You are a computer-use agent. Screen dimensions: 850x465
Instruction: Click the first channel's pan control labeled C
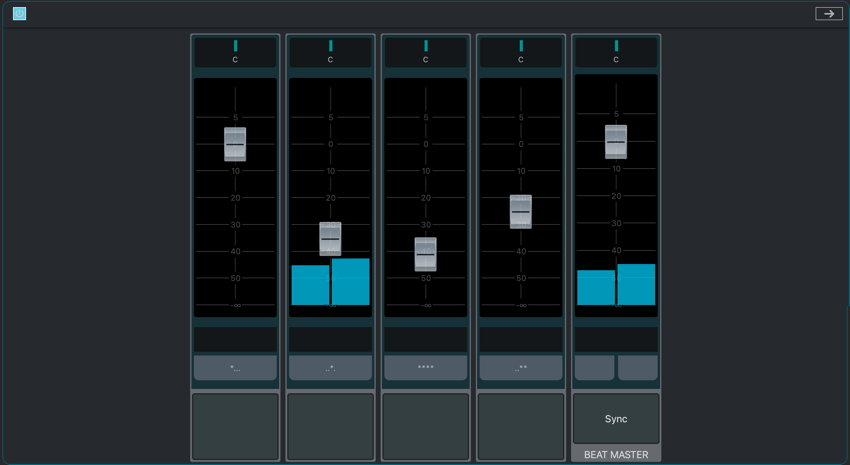point(235,52)
